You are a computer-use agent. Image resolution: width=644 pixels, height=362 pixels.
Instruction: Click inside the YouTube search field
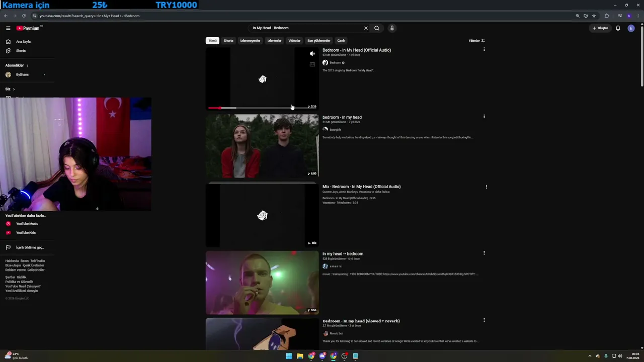point(304,28)
